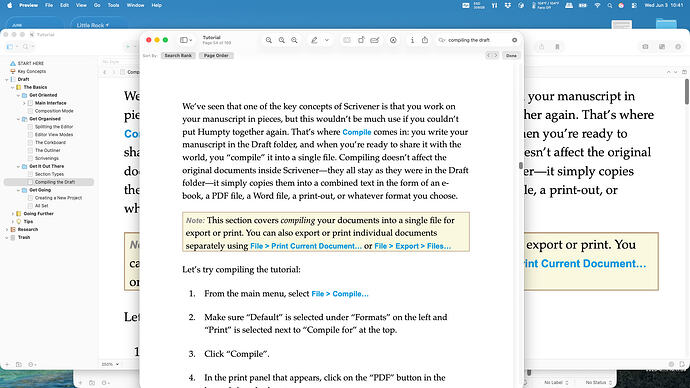This screenshot has height=388, width=690.
Task: Open the Preview inspector info icon
Action: [412, 40]
